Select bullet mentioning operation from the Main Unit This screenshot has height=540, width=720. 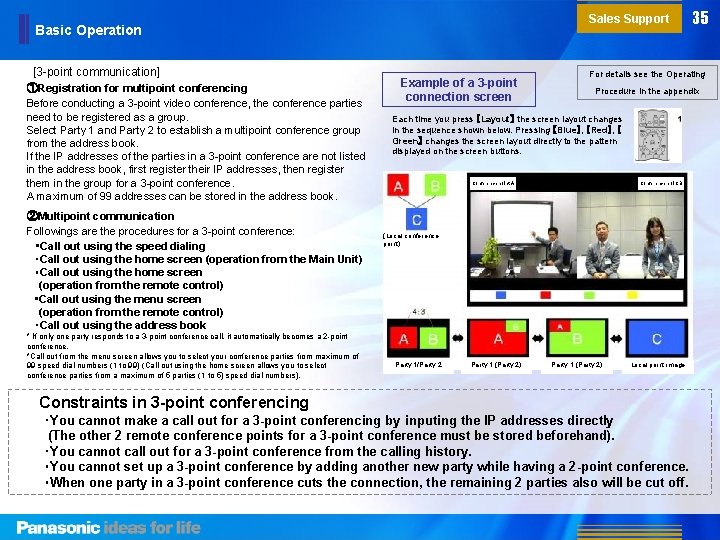(x=199, y=259)
